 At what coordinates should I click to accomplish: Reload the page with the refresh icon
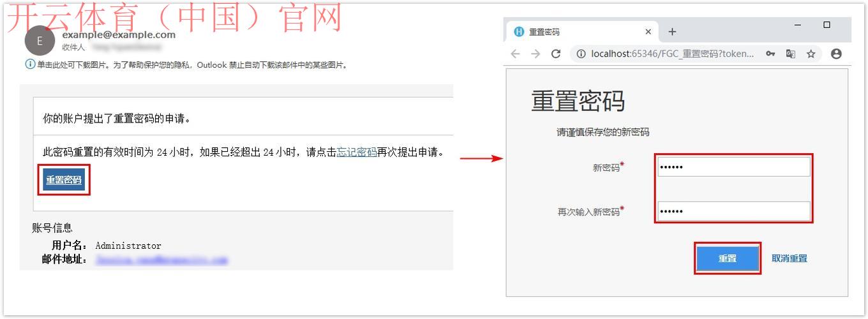[556, 54]
